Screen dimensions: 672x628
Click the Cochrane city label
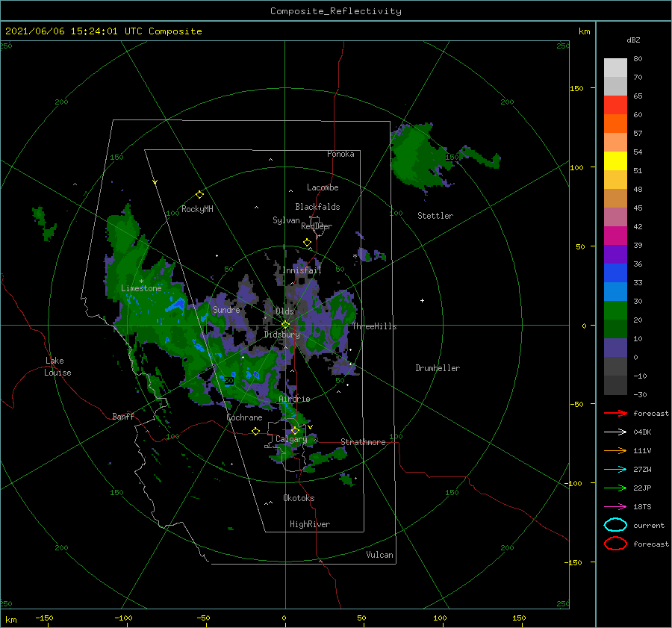244,417
